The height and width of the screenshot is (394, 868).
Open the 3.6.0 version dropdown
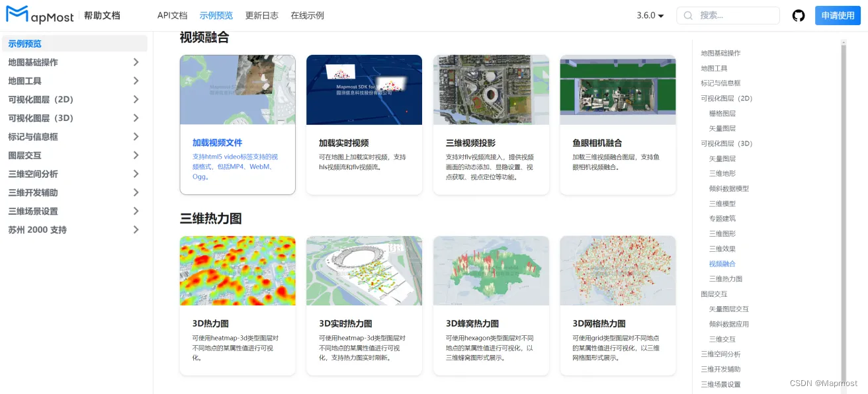[650, 15]
